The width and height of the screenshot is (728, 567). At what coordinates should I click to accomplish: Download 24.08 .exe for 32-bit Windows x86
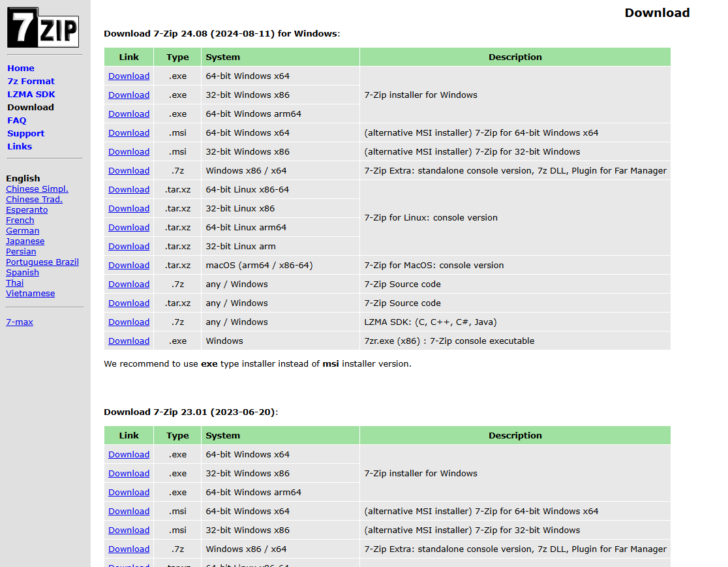[x=129, y=95]
